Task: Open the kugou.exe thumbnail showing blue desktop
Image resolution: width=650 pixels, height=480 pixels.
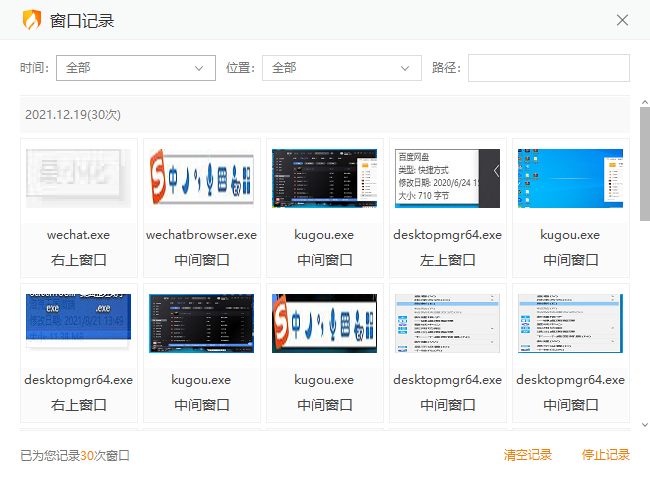Action: [x=570, y=179]
